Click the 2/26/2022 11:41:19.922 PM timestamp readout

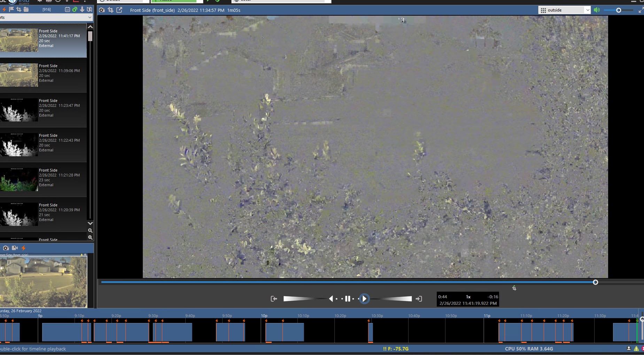[468, 303]
